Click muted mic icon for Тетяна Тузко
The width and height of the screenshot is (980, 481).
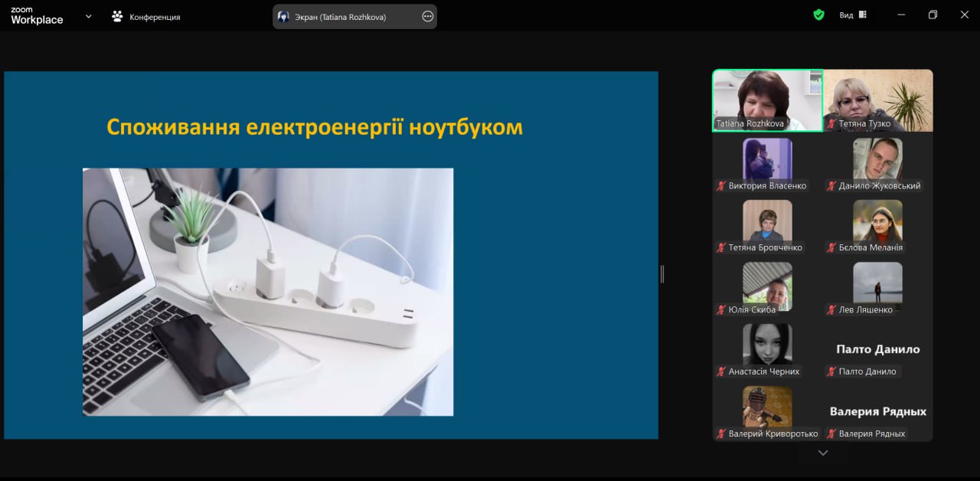831,124
